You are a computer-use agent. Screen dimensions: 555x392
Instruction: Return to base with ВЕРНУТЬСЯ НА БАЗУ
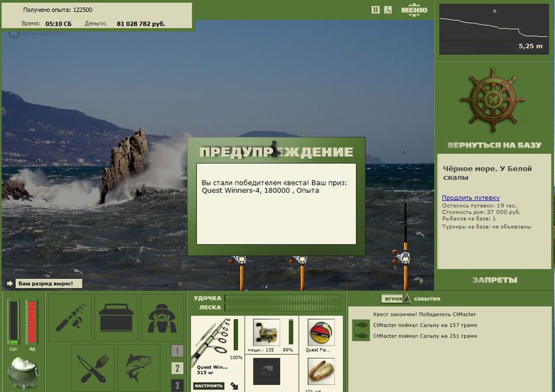pos(495,145)
